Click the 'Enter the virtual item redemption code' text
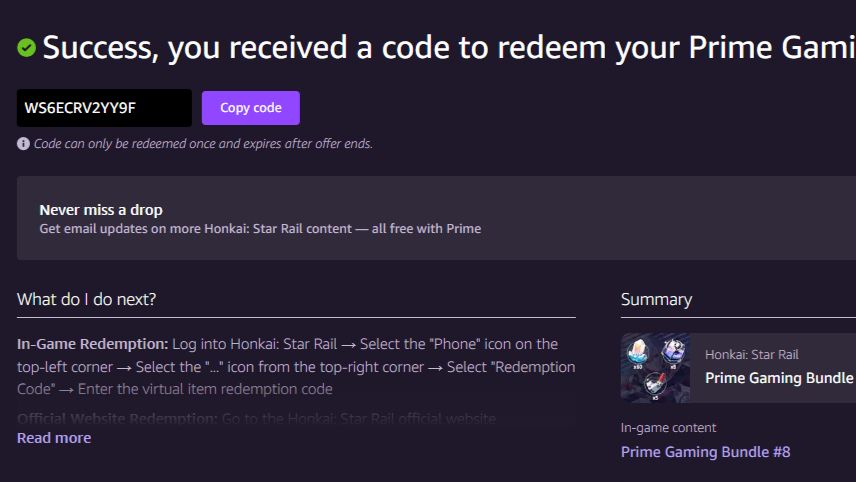856x482 pixels. point(205,388)
